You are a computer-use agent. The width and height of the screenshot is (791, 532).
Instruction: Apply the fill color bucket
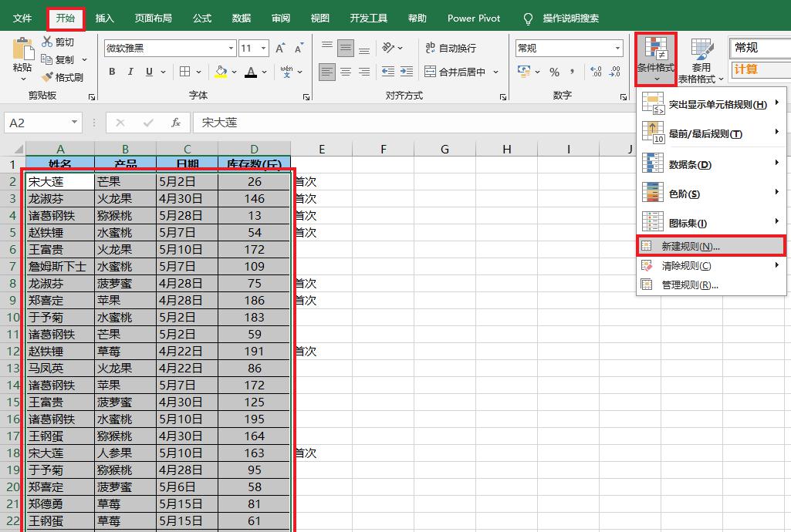(x=221, y=72)
